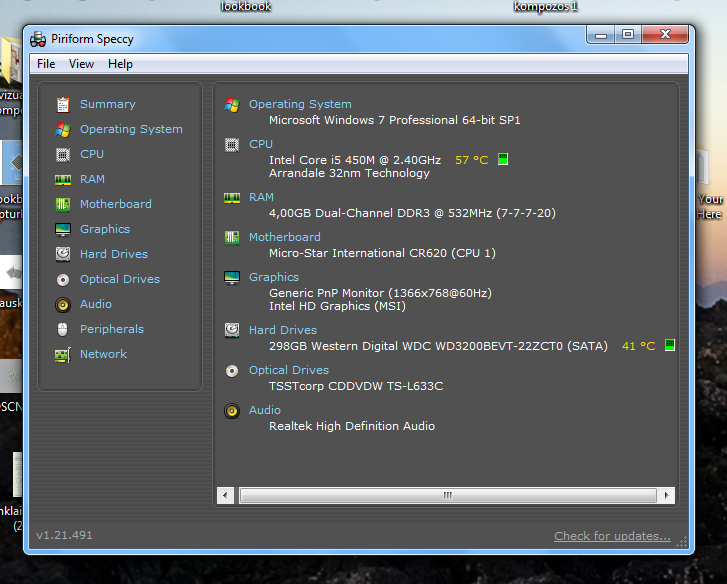
Task: Click the Check for updates link
Action: (612, 536)
